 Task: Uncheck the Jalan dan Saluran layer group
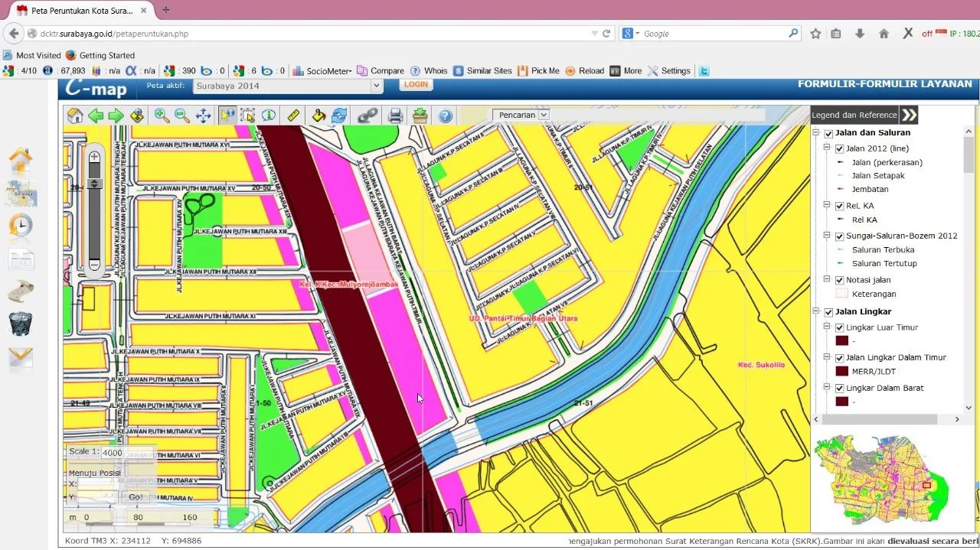tap(828, 133)
